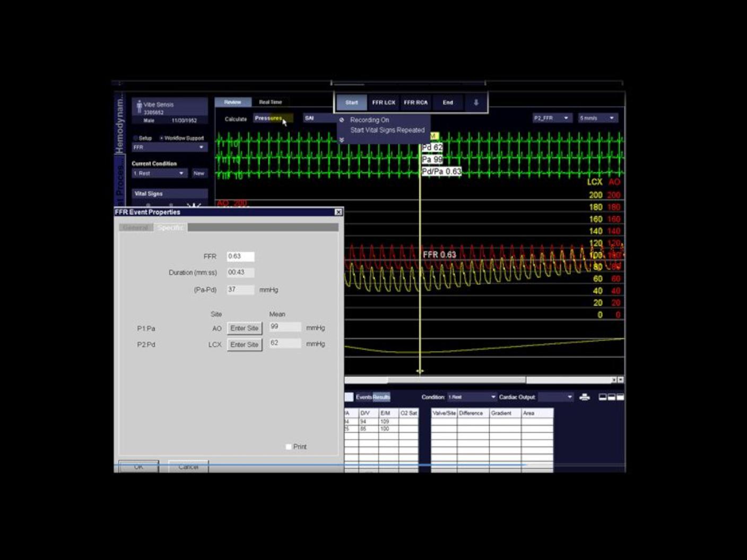This screenshot has height=560, width=747.
Task: Click the Pd/Pa 0.63 label on waveform
Action: click(x=441, y=171)
